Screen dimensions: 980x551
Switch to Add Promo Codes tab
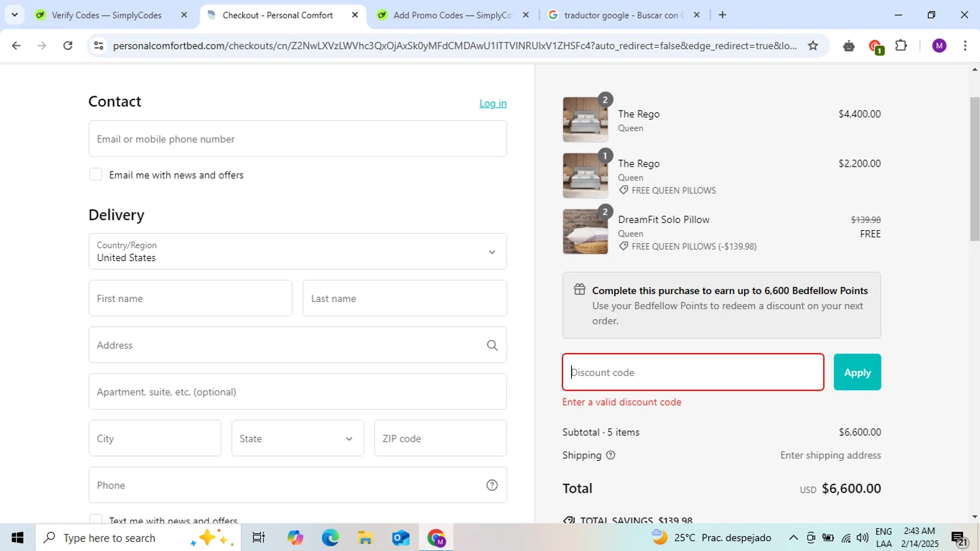pyautogui.click(x=452, y=15)
